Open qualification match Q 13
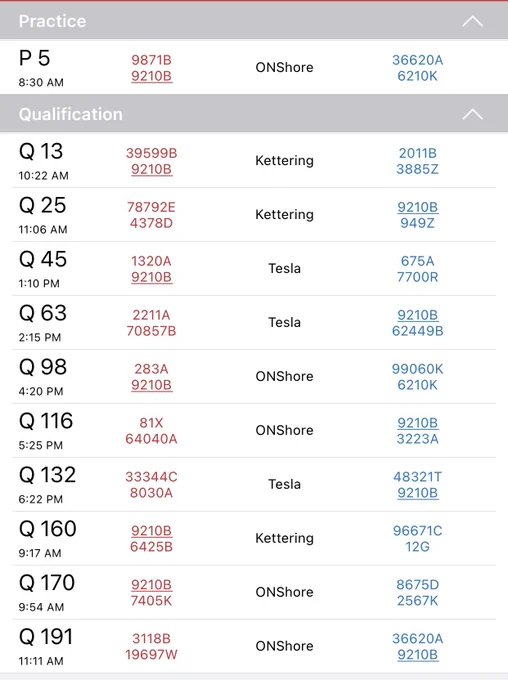Screen dimensions: 508x680 point(254,161)
